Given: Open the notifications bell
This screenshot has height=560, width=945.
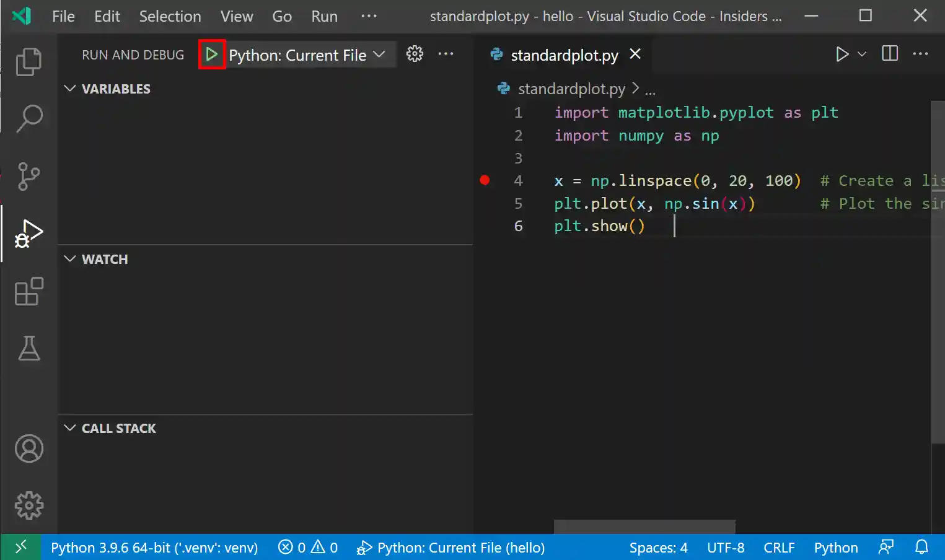Looking at the screenshot, I should pos(921,547).
